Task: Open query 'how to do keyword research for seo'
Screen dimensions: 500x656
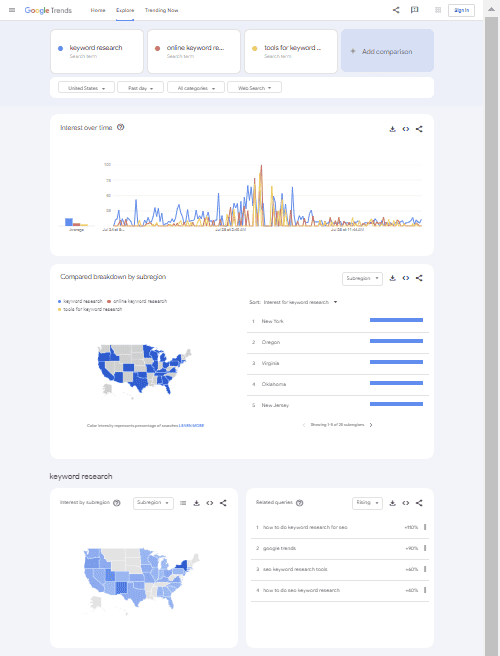Action: 305,527
